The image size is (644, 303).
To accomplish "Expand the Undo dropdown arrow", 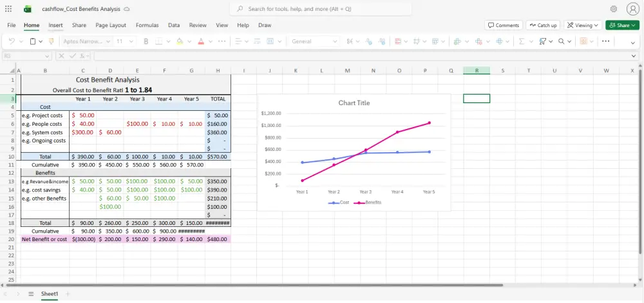I will (x=21, y=41).
